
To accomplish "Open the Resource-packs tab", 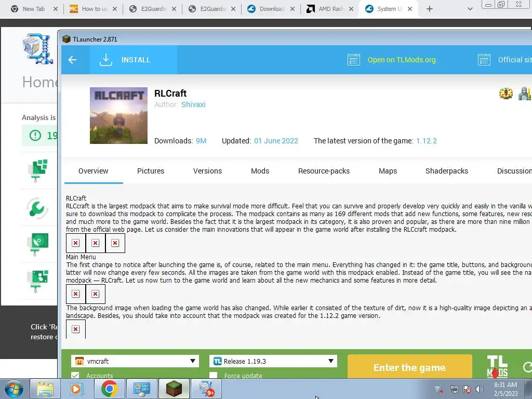I will (324, 171).
